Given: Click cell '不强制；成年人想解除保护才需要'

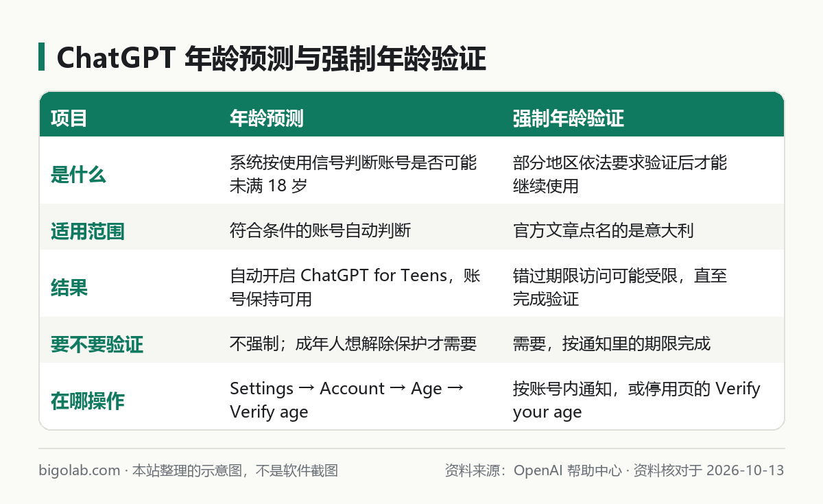Looking at the screenshot, I should pos(353,344).
